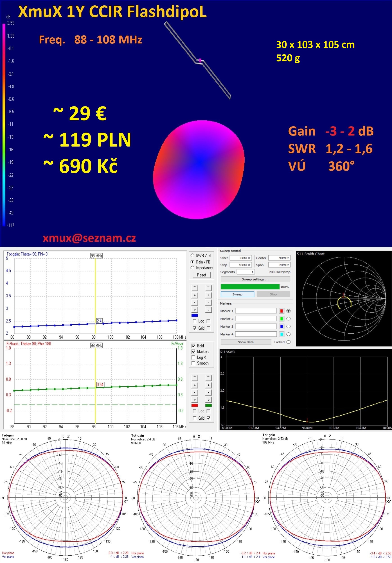Select the Impedance radio button

(x=192, y=267)
